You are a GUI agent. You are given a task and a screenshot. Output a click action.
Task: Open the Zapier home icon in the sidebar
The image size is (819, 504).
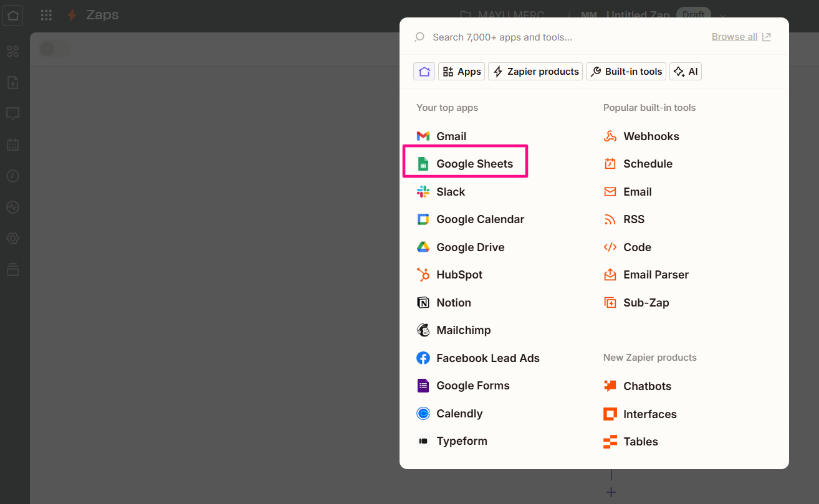13,15
